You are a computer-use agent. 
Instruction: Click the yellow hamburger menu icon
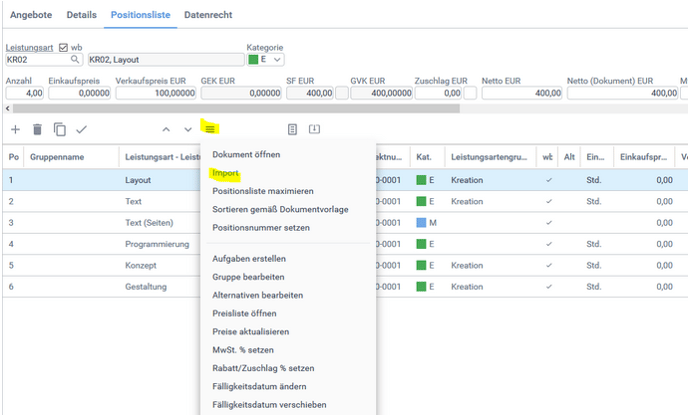[210, 129]
